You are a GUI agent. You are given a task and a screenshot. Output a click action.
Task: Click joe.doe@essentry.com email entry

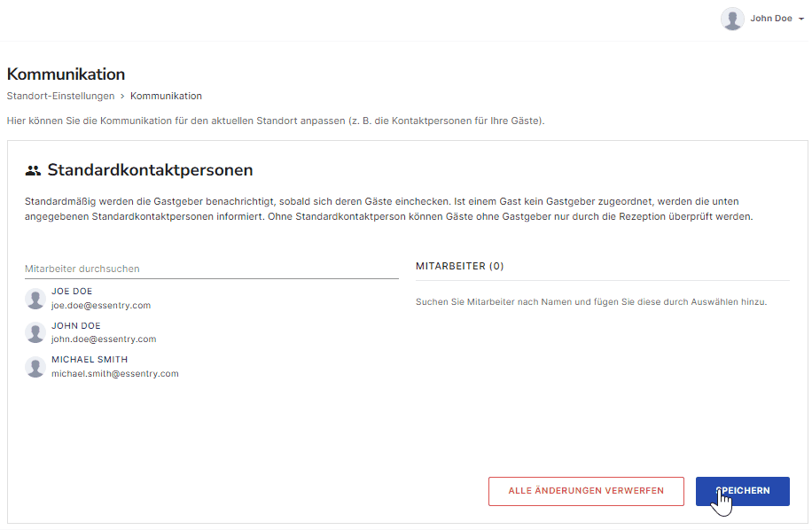point(101,306)
